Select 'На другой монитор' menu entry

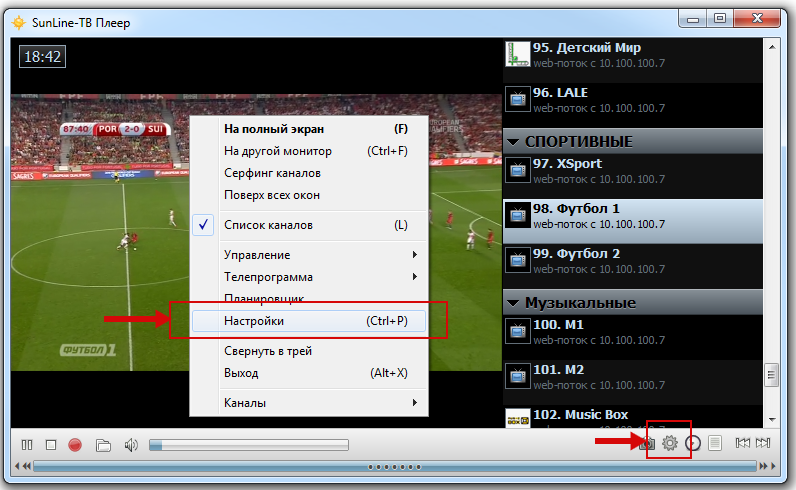click(x=310, y=151)
